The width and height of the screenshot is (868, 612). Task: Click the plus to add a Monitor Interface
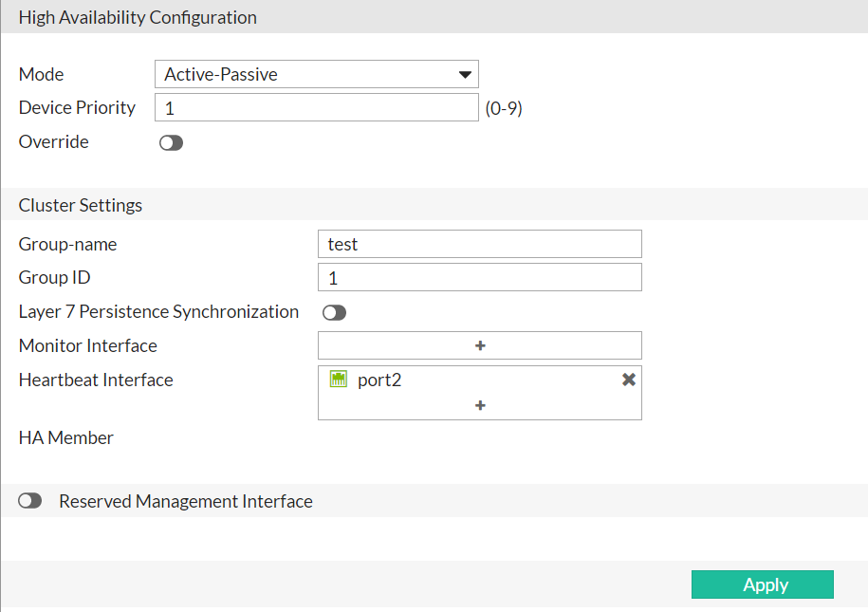point(479,344)
